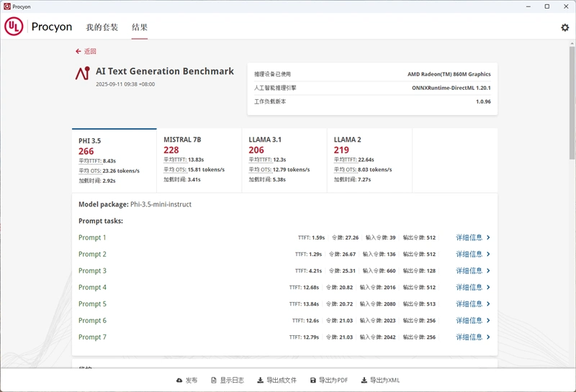The image size is (576, 392).
Task: Open 详细信息 link for Prompt 2
Action: 469,254
